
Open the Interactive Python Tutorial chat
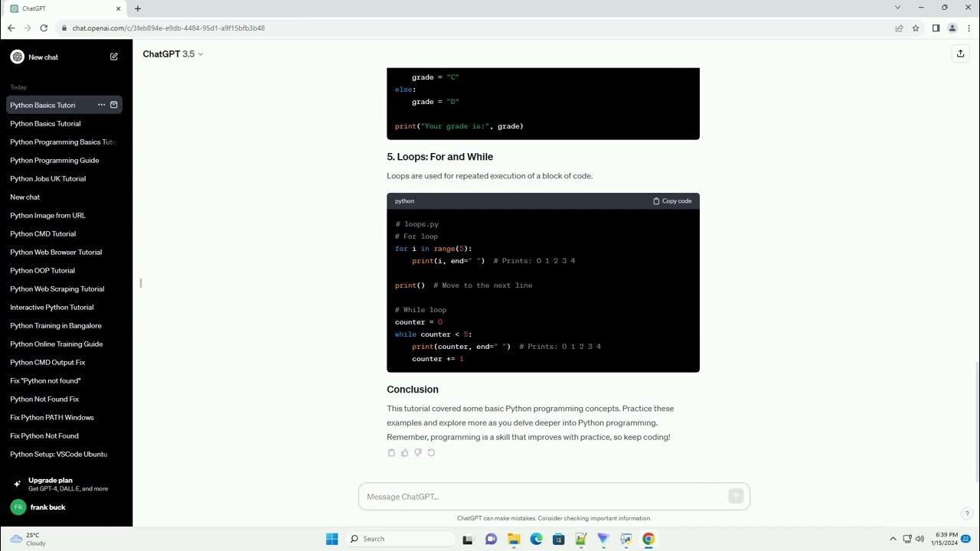click(66, 307)
